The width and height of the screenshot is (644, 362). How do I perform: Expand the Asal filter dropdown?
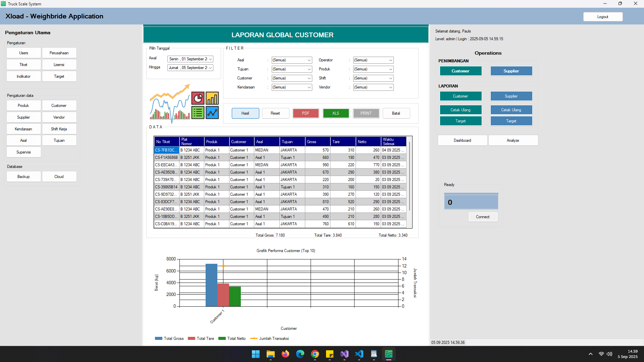tap(309, 60)
